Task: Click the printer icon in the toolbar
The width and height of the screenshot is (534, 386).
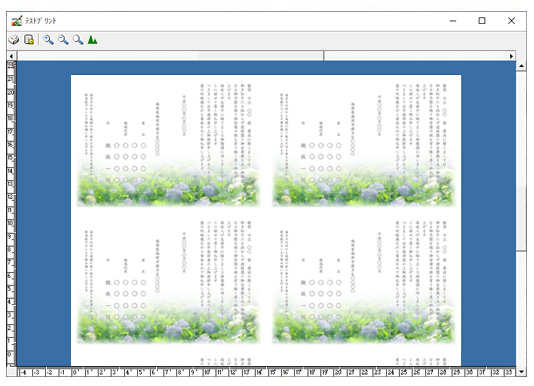Action: (14, 40)
